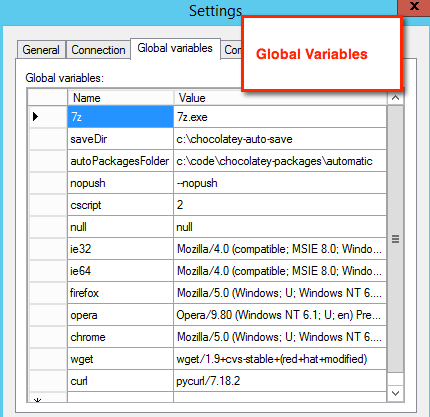Click the cscript value cell containing 2
The width and height of the screenshot is (430, 417).
pos(280,205)
